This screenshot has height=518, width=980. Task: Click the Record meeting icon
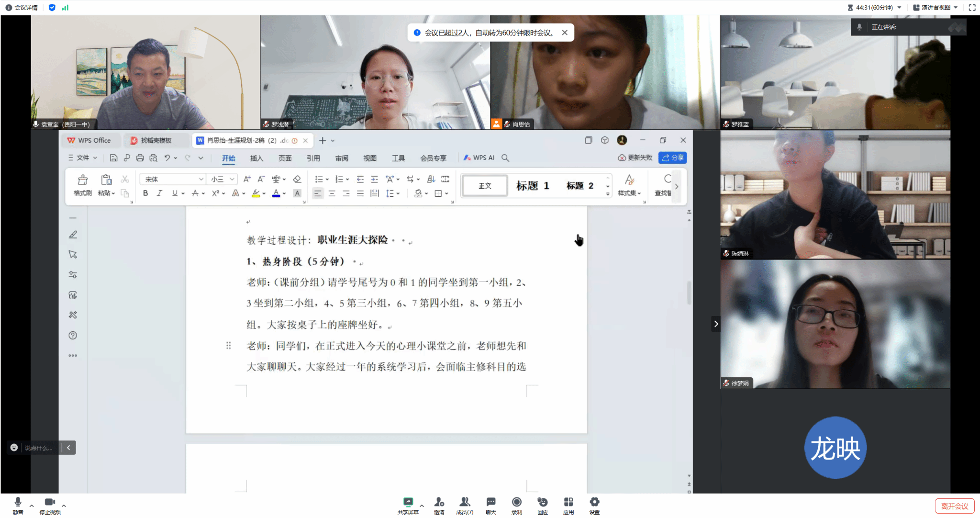pos(516,502)
